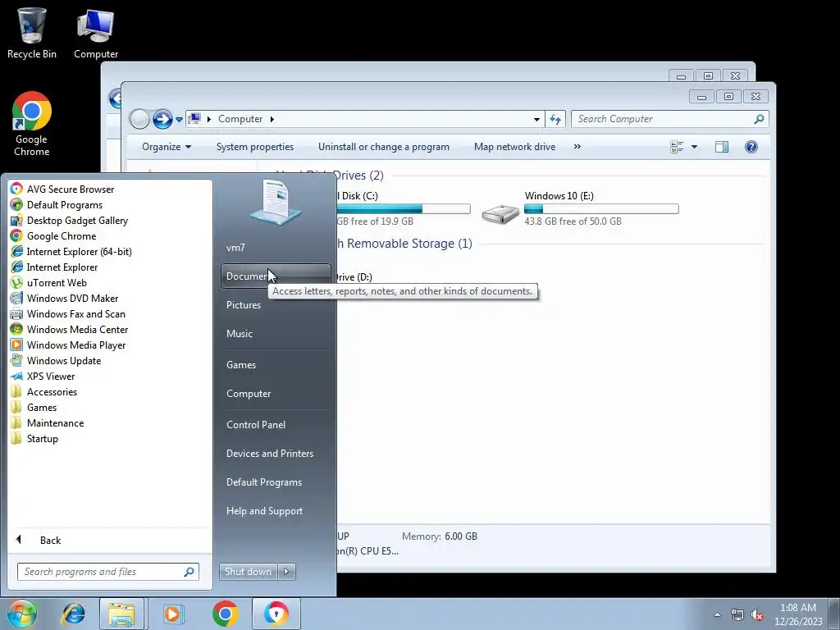Image resolution: width=840 pixels, height=630 pixels.
Task: Click Uninstall or change a program
Action: [384, 147]
